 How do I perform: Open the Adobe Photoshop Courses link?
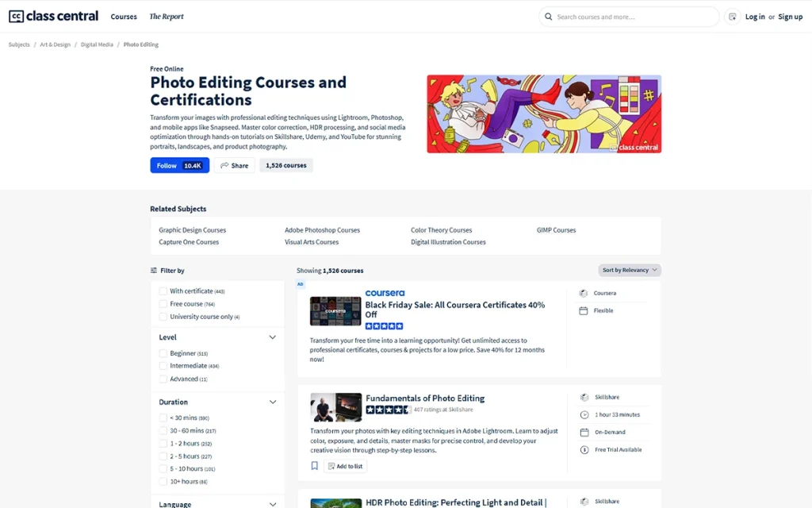(x=322, y=230)
